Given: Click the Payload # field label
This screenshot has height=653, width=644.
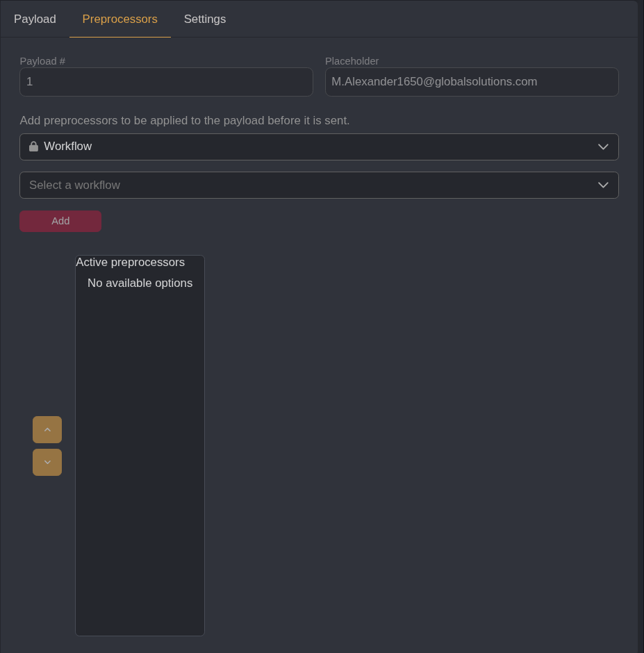Looking at the screenshot, I should point(42,61).
